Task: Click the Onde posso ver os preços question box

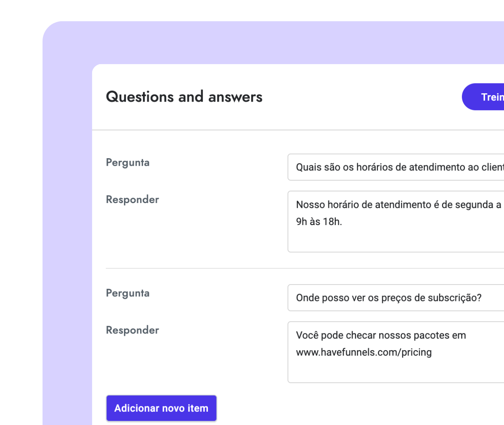Action: coord(389,297)
